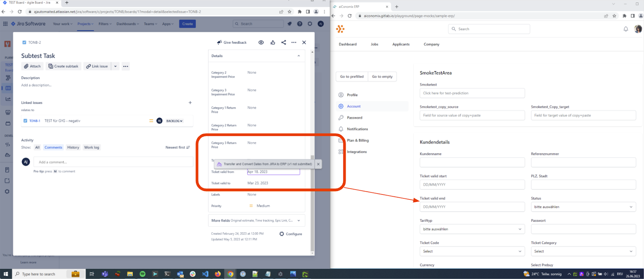Viewport: 644px width, 279px height.
Task: Open the Filters menu in Jira
Action: tap(105, 24)
